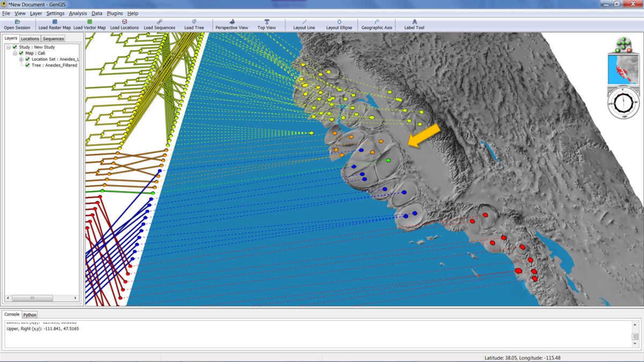Click the California overview minimap
The width and height of the screenshot is (644, 362).
click(x=624, y=69)
